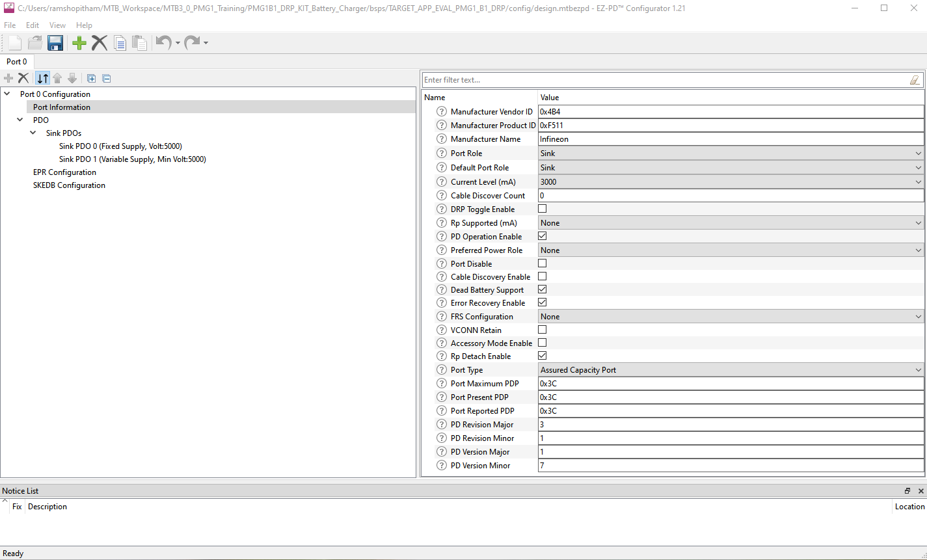Click the Move Up arrow icon
Viewport: 927px width, 560px height.
click(57, 78)
